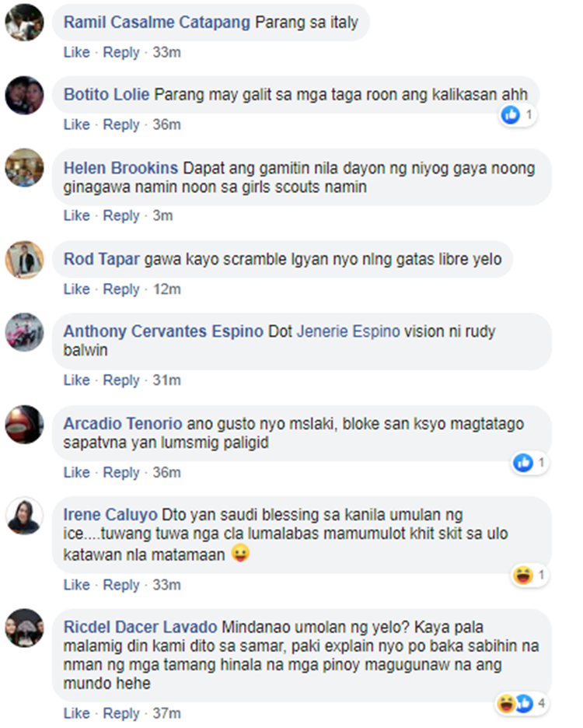The width and height of the screenshot is (583, 728).
Task: Open Irene Caluyo's avatar photo
Action: tap(25, 516)
